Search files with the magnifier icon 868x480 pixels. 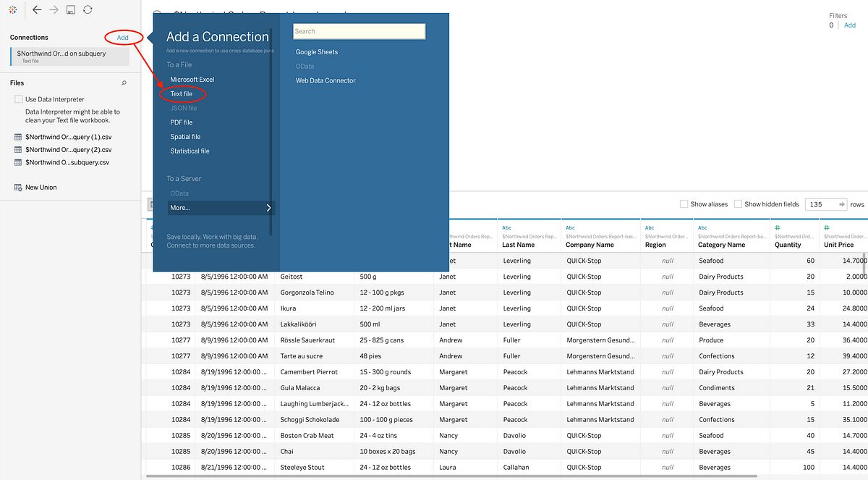click(x=124, y=83)
